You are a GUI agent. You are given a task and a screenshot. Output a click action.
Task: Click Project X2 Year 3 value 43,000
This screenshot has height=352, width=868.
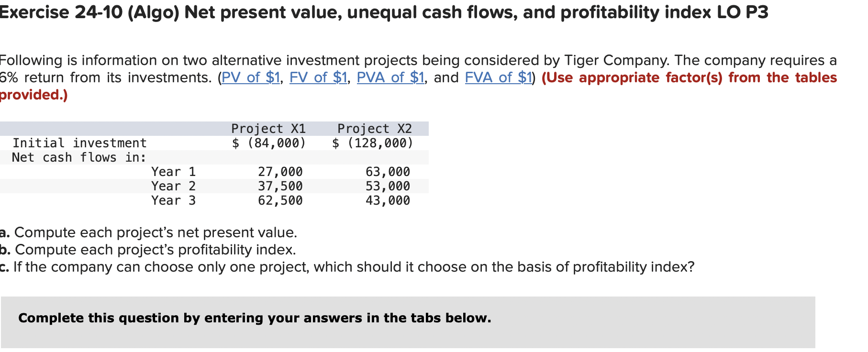tap(388, 200)
